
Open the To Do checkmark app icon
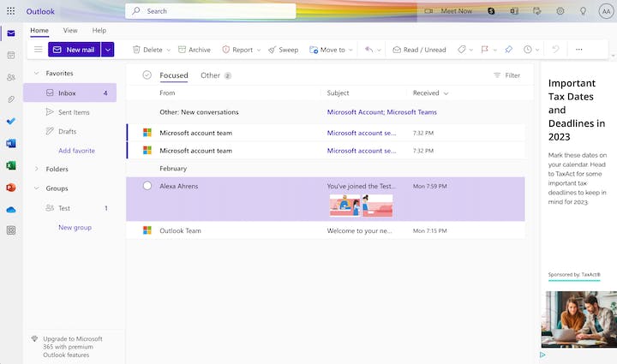pos(11,121)
